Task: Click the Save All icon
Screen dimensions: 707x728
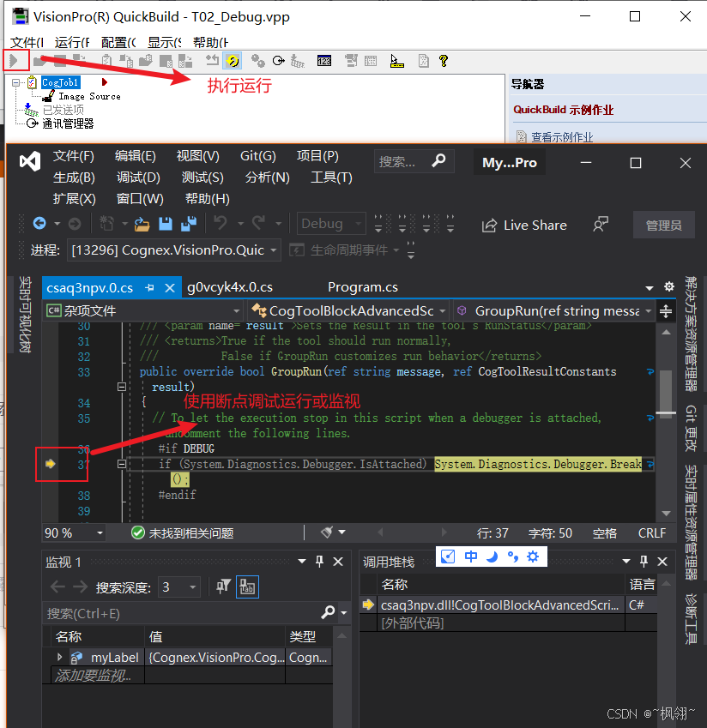Action: tap(189, 224)
